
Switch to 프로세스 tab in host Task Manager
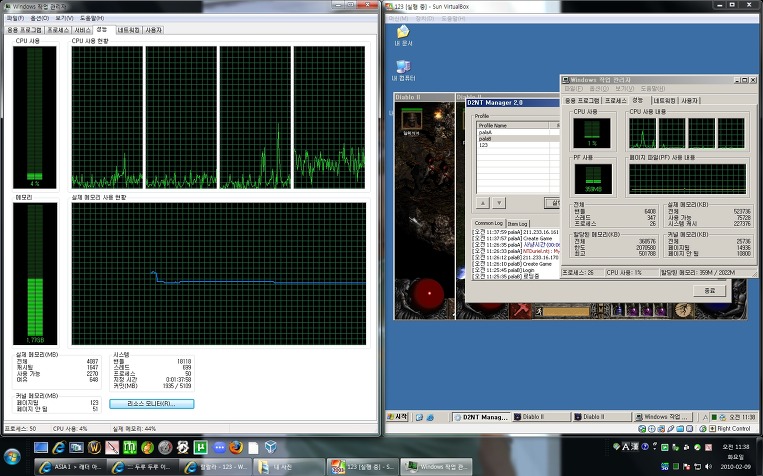[x=58, y=30]
